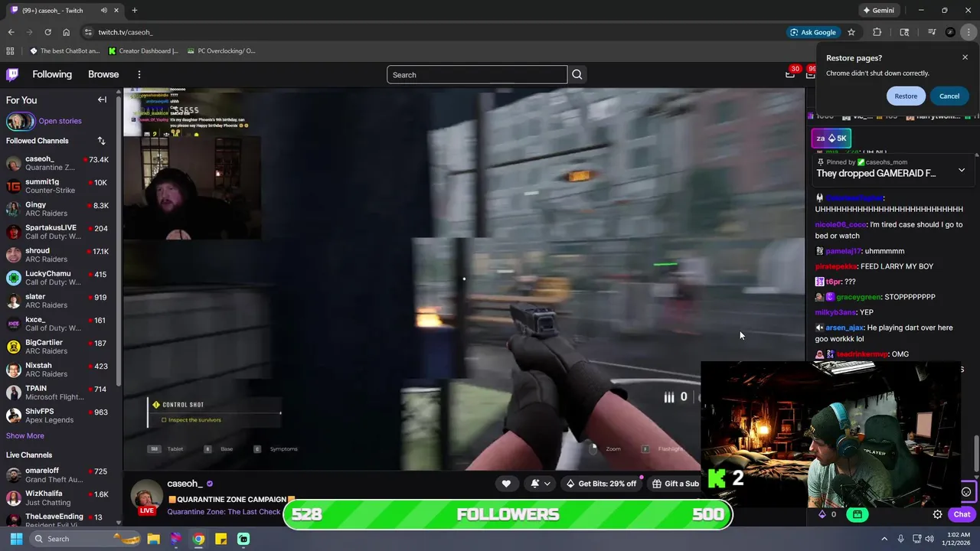Expand the pinned message chevron
The height and width of the screenshot is (551, 980).
962,170
